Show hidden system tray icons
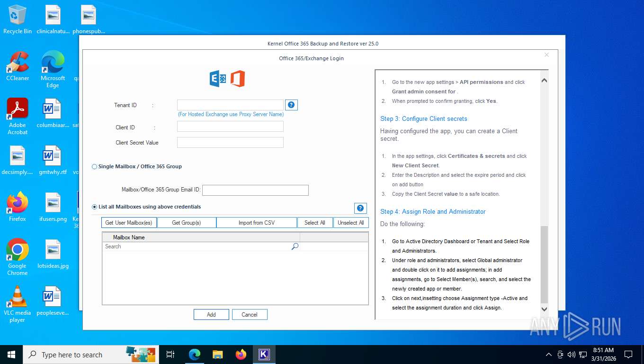The width and height of the screenshot is (644, 364). click(x=549, y=355)
